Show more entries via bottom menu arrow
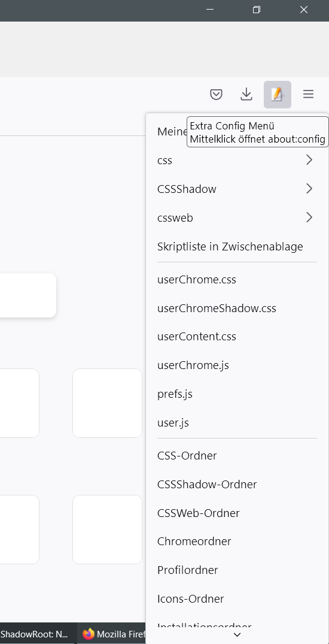Image resolution: width=329 pixels, height=644 pixels. 237,635
